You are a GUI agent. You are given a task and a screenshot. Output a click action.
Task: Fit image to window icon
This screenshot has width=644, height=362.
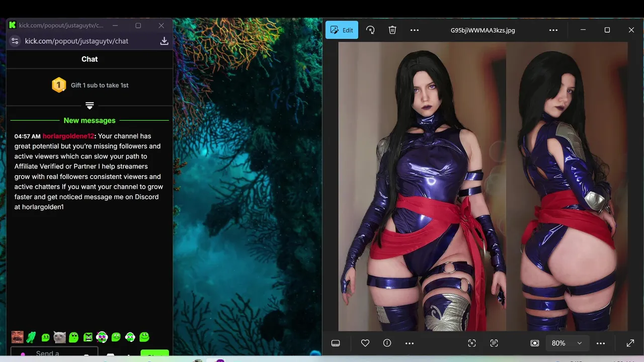tap(534, 343)
